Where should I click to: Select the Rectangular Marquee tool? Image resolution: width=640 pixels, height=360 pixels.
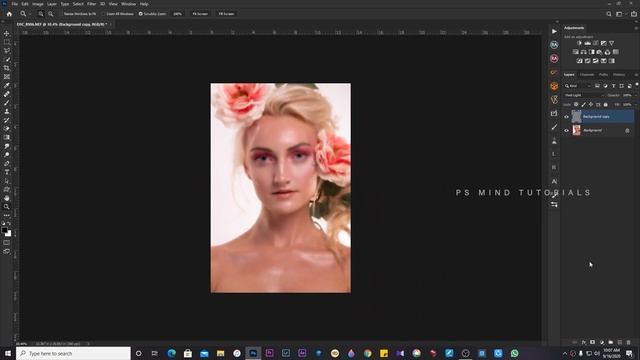coord(7,42)
